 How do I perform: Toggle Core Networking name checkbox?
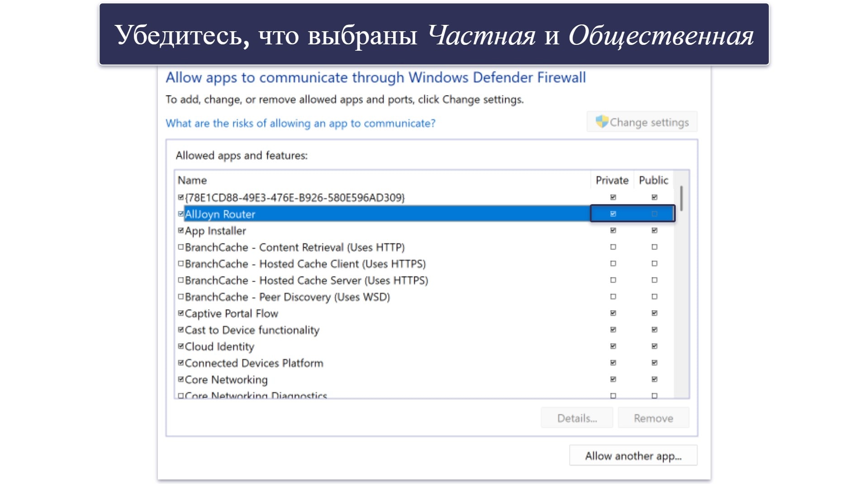point(181,379)
